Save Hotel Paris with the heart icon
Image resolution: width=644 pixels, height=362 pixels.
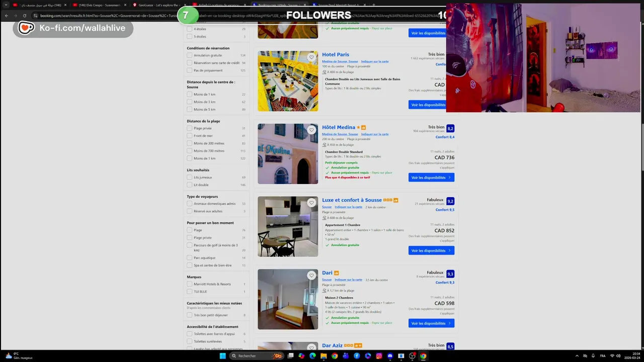tap(311, 57)
